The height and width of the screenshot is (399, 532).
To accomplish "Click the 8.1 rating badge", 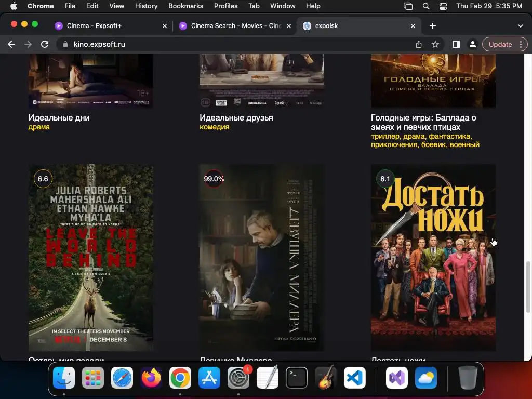I will (385, 179).
